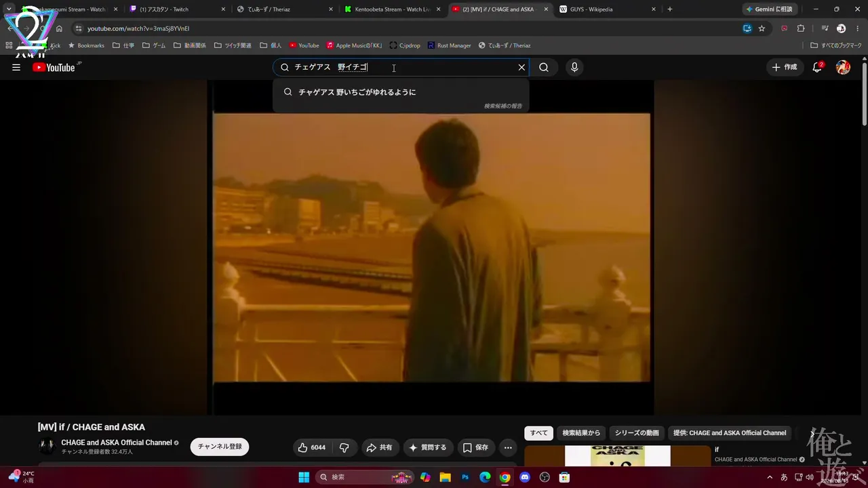Open Microsoft Edge from the taskbar
This screenshot has height=488, width=868.
[x=485, y=477]
